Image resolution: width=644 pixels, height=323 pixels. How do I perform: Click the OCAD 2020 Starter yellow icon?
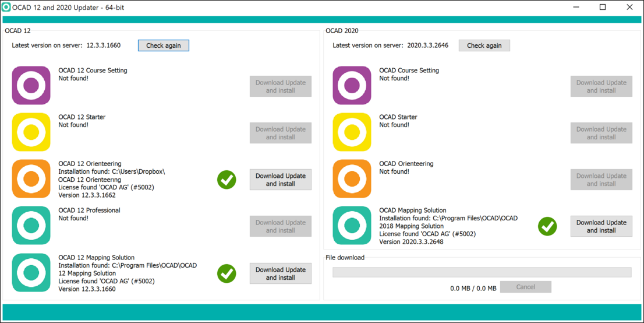[352, 132]
